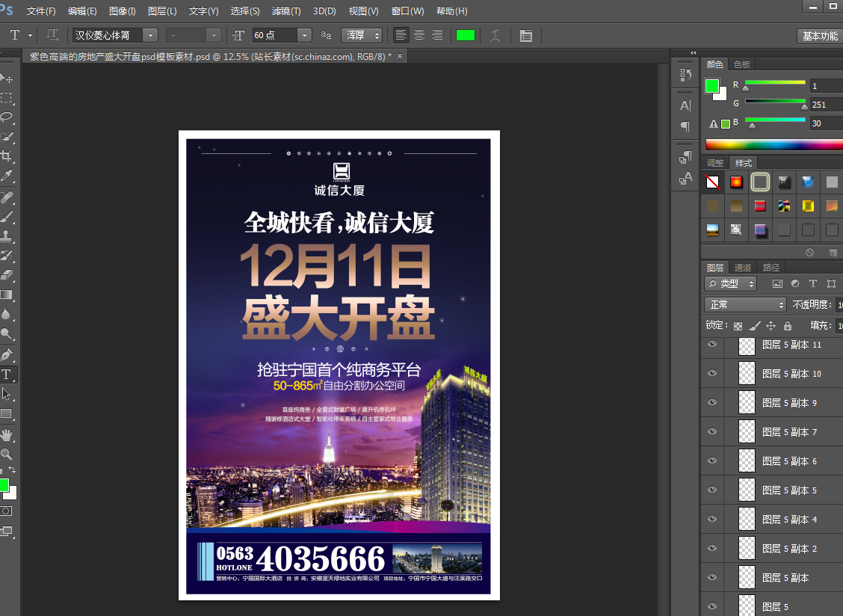Click the text color swatch in options bar
Viewport: 843px width, 616px height.
pyautogui.click(x=466, y=35)
